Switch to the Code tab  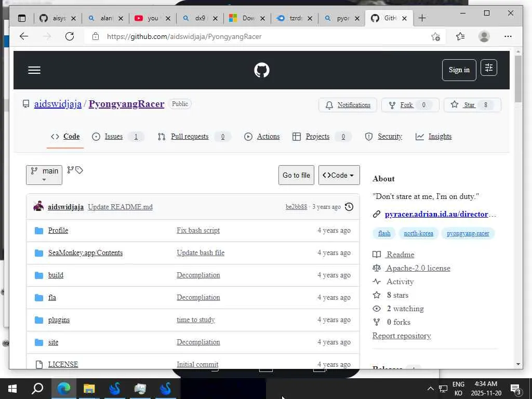65,137
